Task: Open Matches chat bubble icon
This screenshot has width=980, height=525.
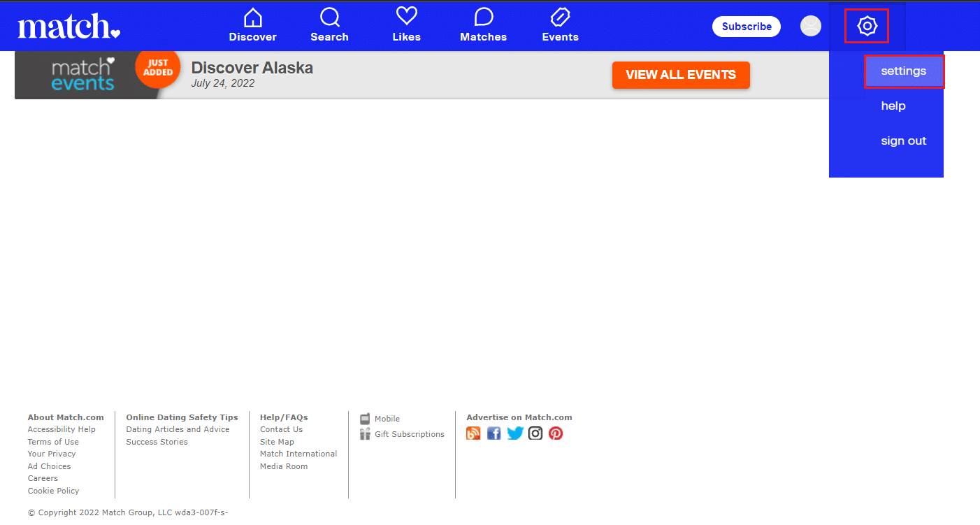Action: (x=482, y=17)
